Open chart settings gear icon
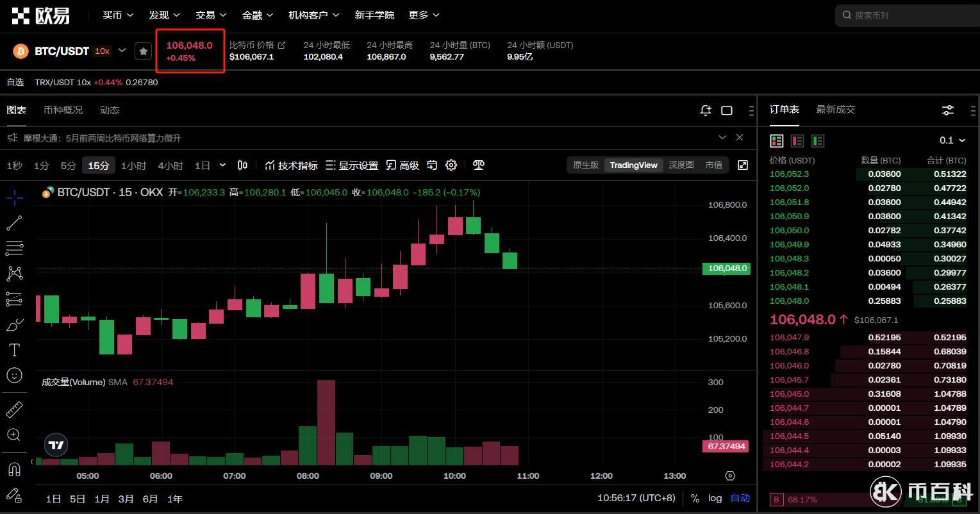Viewport: 980px width, 514px height. pos(451,165)
